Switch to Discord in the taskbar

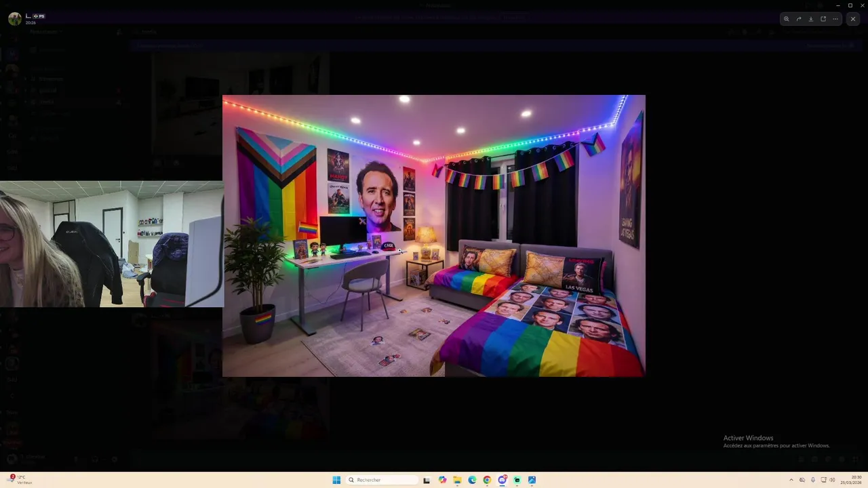(502, 480)
